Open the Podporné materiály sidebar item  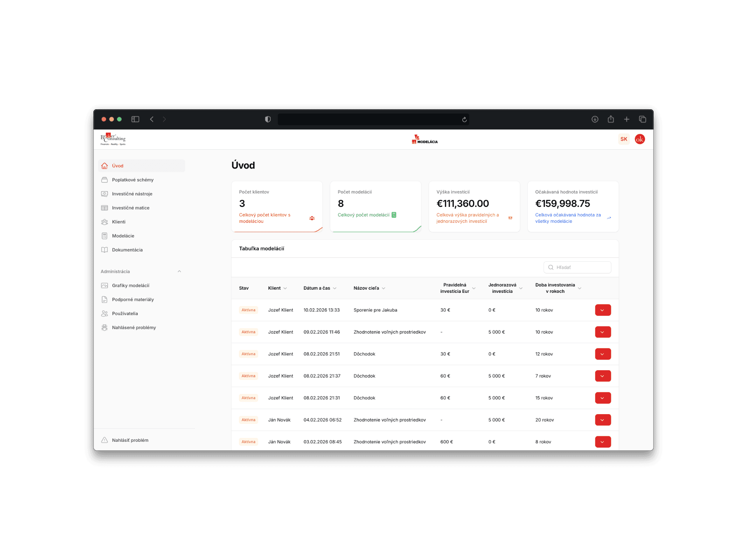133,299
